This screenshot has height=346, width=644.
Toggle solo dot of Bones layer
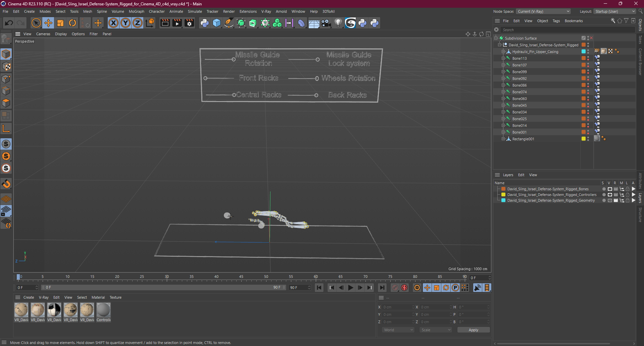coord(604,189)
